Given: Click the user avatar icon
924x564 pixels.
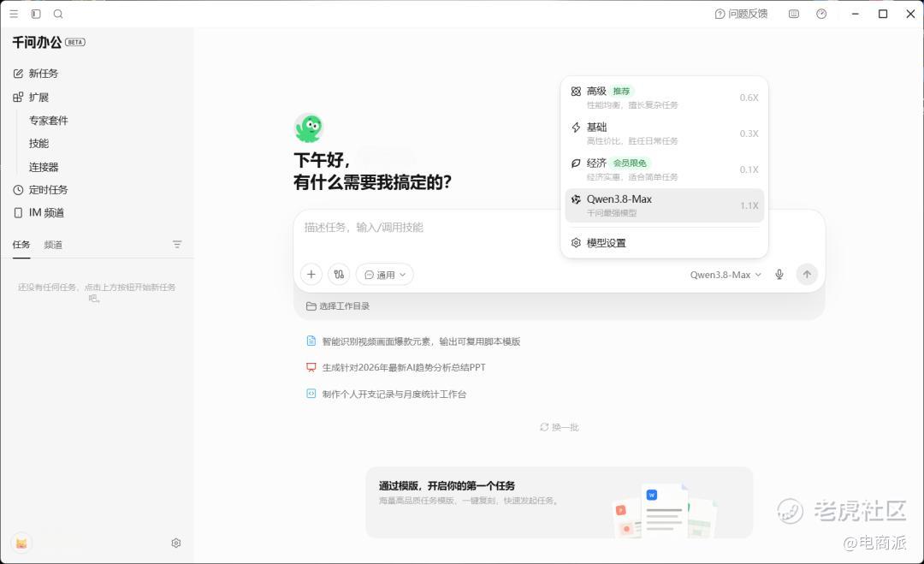Looking at the screenshot, I should click(21, 543).
